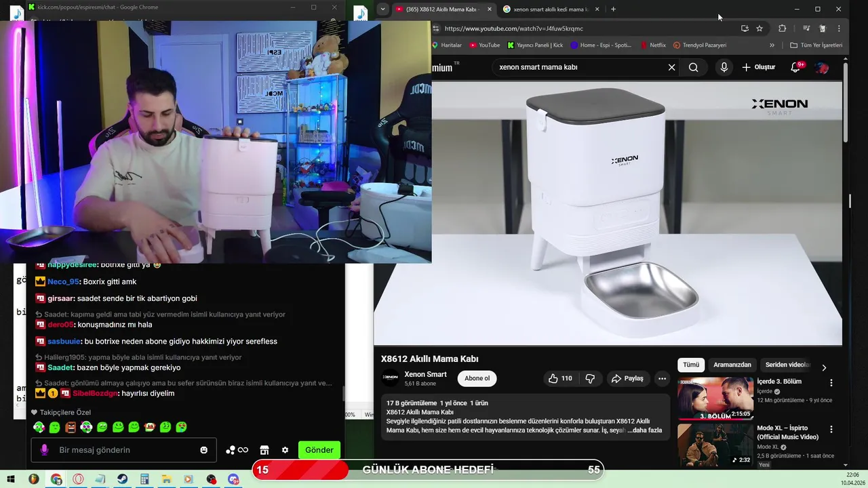Click the install app icon in address bar
This screenshot has height=488, width=868.
[745, 28]
